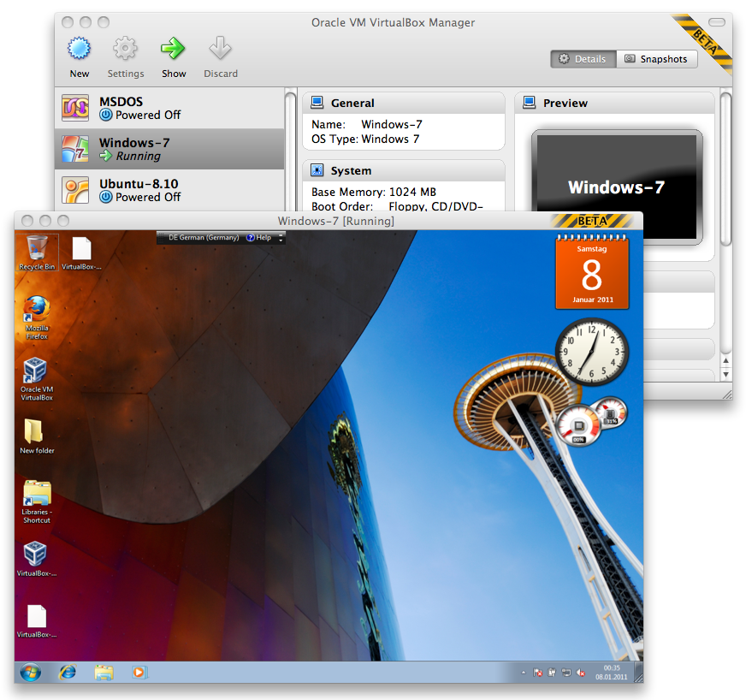Select the bottom VirtualBox document icon on desktop
The image size is (746, 700).
37,620
